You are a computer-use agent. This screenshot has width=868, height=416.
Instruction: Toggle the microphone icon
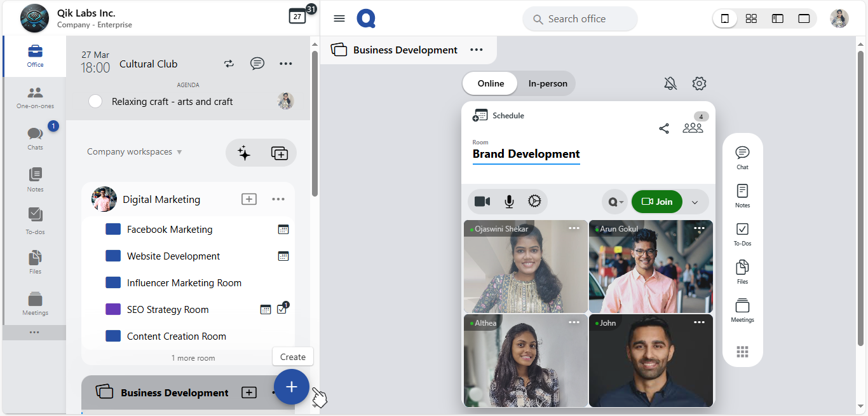pyautogui.click(x=509, y=202)
